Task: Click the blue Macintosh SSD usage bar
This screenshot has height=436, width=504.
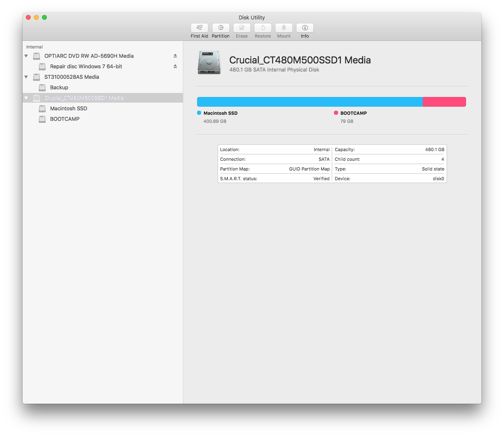Action: [310, 102]
